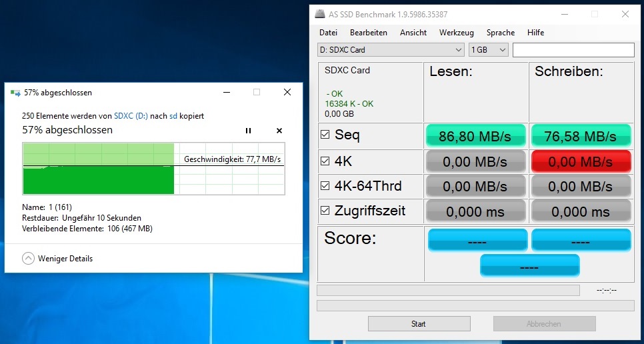Open the SDXC (D:) source link
The image size is (644, 344).
click(131, 116)
